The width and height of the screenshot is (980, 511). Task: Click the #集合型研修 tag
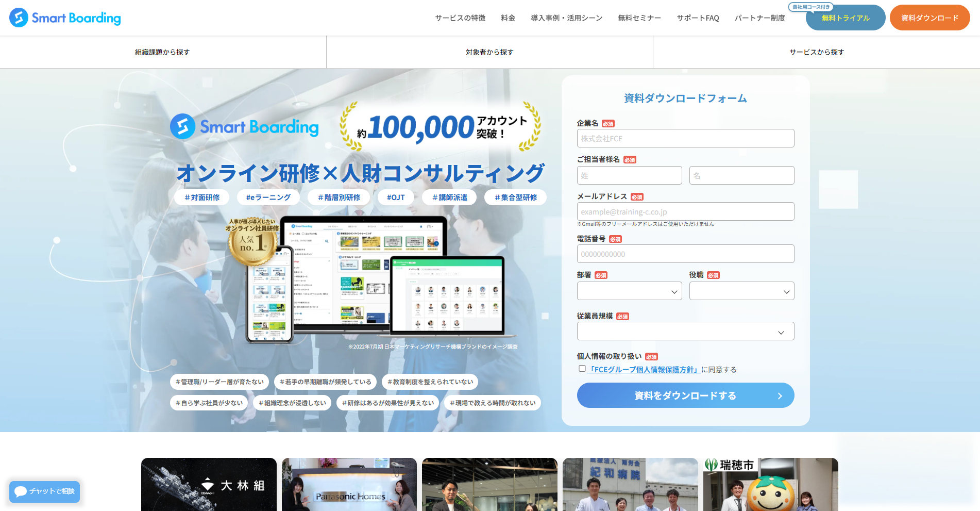[516, 197]
